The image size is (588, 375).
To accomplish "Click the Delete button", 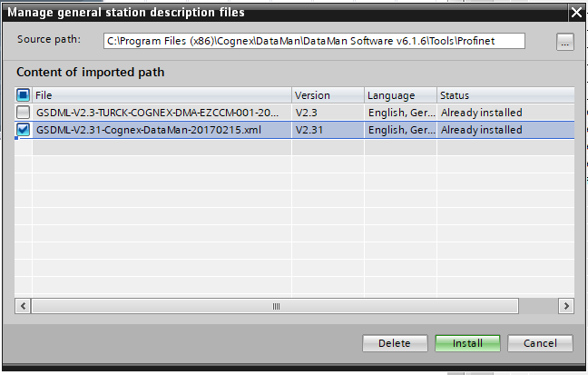I will click(395, 343).
